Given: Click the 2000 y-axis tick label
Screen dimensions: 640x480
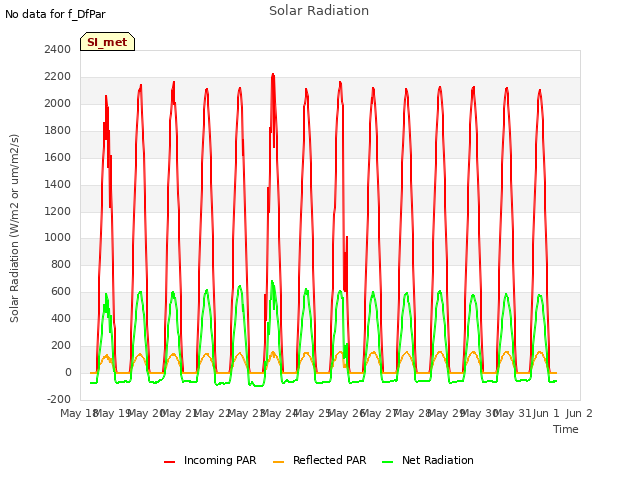Looking at the screenshot, I should click(58, 103).
